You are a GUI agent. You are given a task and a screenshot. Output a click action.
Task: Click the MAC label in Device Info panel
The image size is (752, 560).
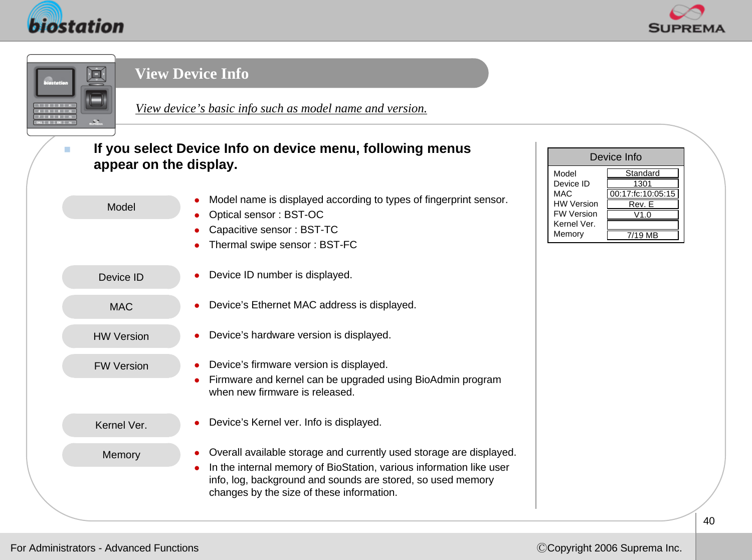pos(562,194)
